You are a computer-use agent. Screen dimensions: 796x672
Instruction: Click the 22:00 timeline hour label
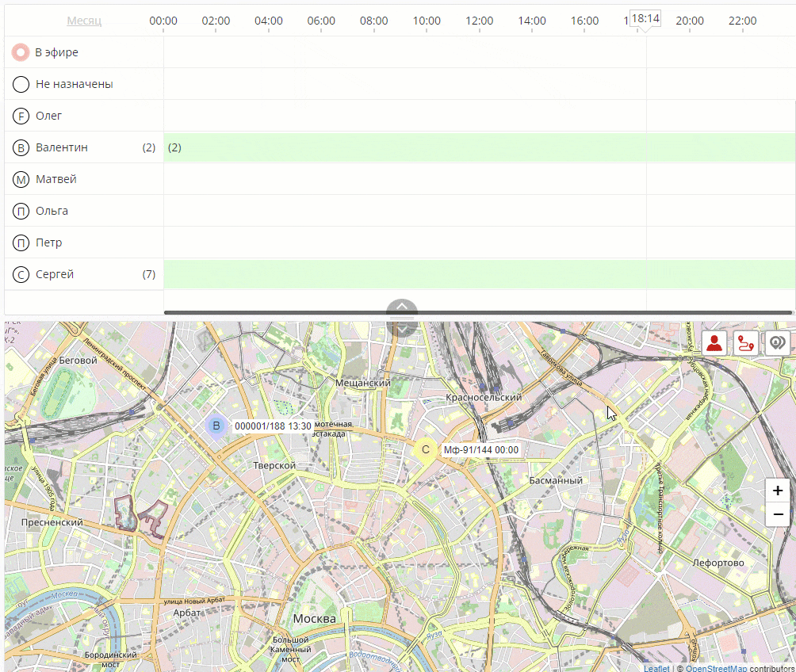[x=742, y=21]
